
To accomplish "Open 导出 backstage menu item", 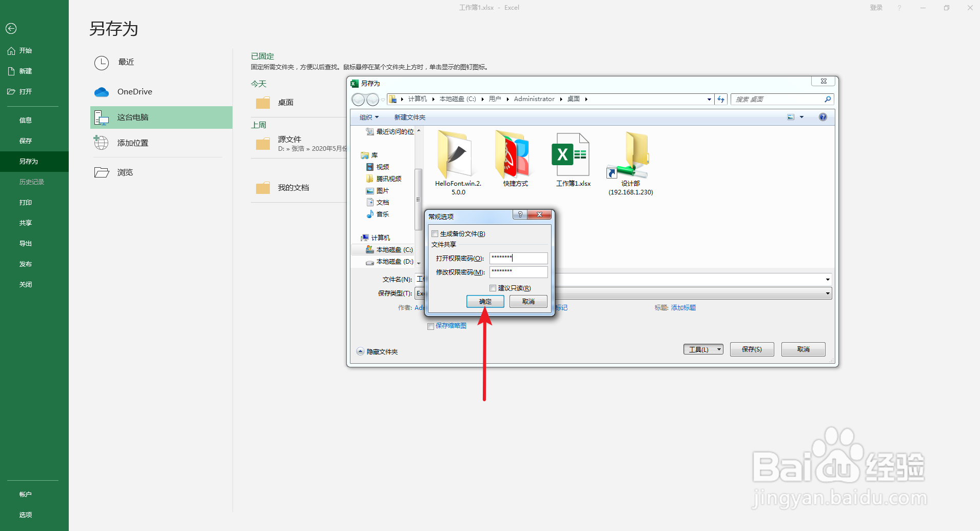I will point(26,244).
